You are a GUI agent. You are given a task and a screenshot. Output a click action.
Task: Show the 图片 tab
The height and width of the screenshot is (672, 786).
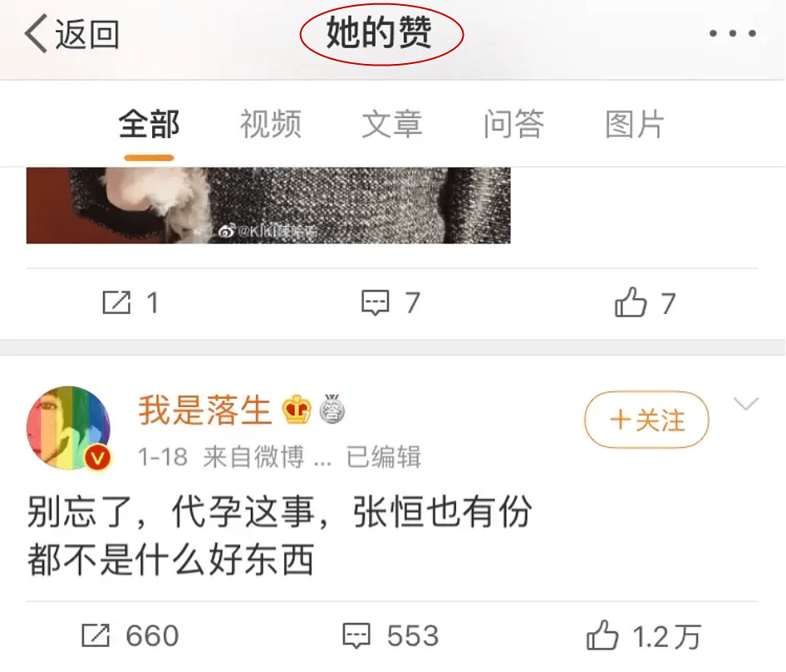pyautogui.click(x=635, y=125)
